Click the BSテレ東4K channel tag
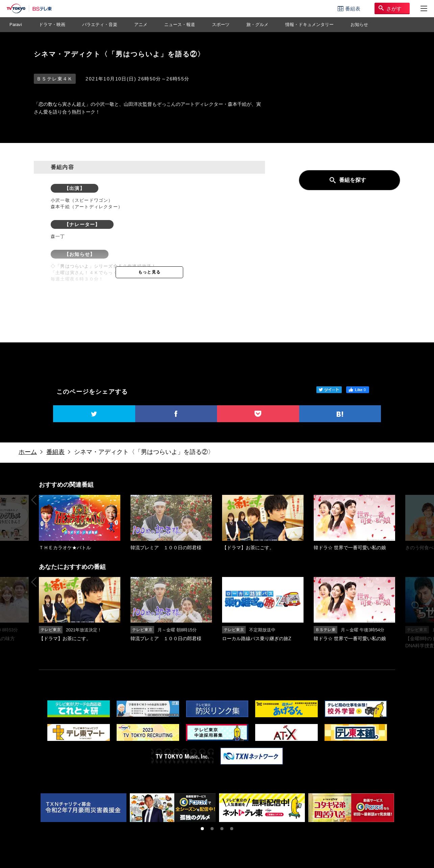This screenshot has width=434, height=868. (55, 79)
